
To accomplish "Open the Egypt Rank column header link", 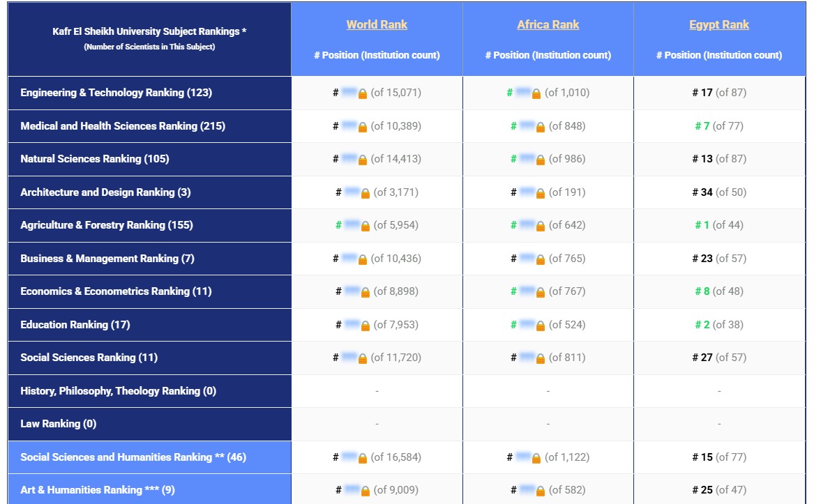I will pos(718,24).
